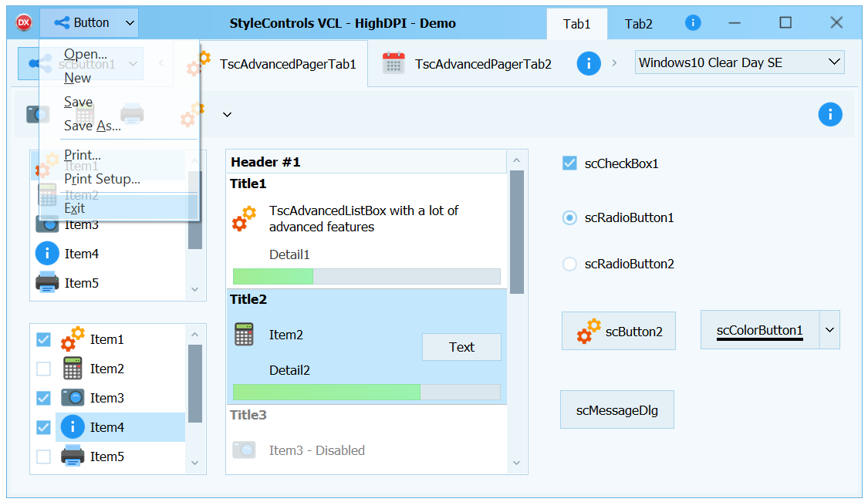Click the gears icon under Title1
868x502 pixels.
pos(244,219)
